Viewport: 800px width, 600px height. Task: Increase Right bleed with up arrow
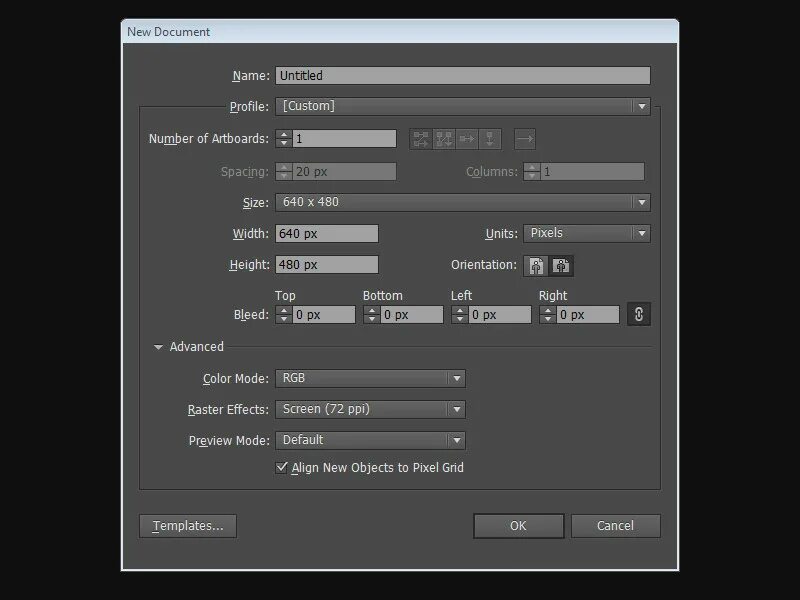[548, 310]
